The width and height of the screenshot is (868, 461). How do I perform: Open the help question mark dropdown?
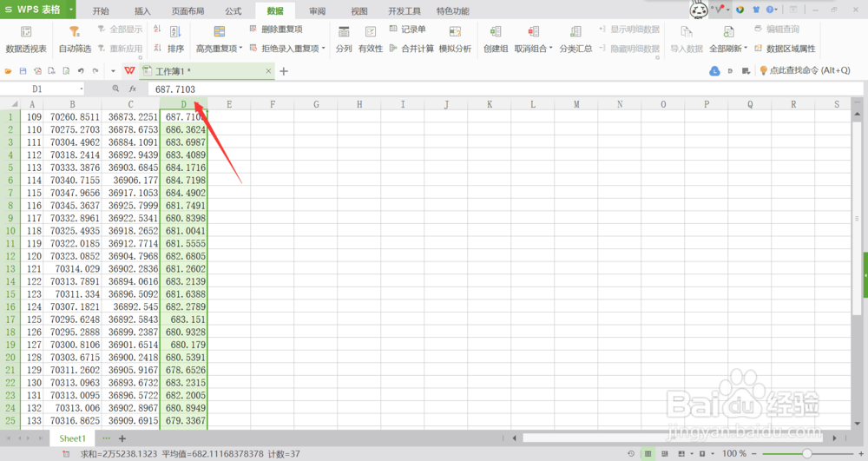coord(772,10)
